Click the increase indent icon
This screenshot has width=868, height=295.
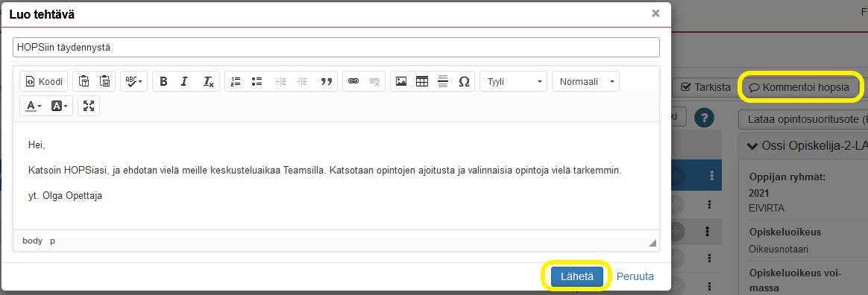[x=302, y=81]
